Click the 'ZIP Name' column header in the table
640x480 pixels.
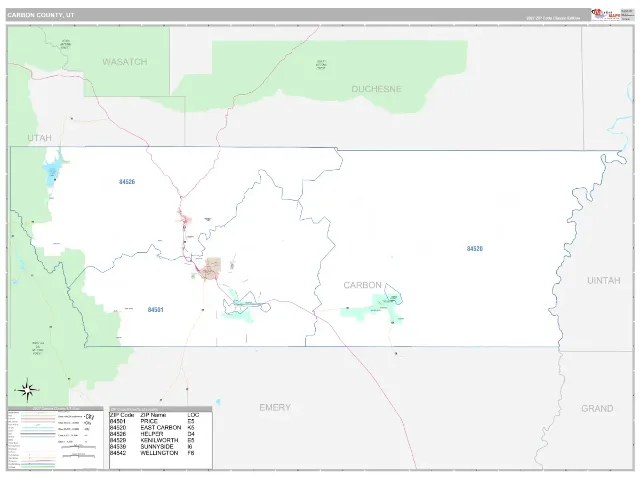click(153, 415)
